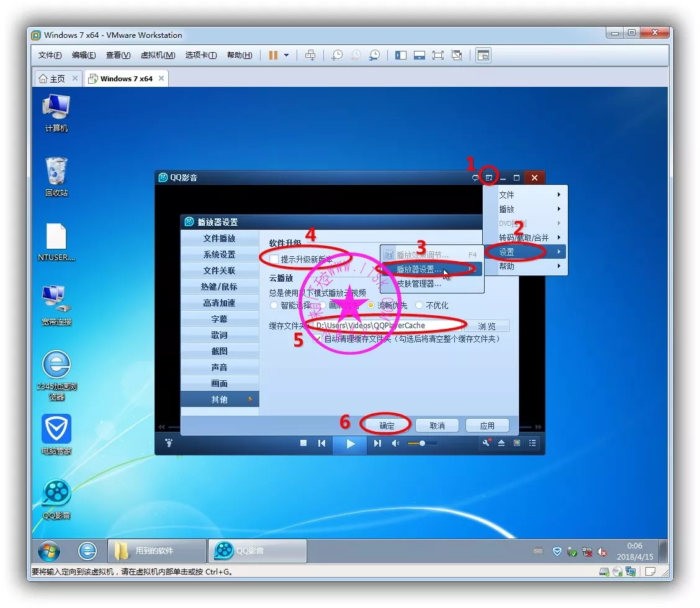Click the QQ Player main menu icon
Viewport: 700px width, 608px height.
click(x=489, y=178)
